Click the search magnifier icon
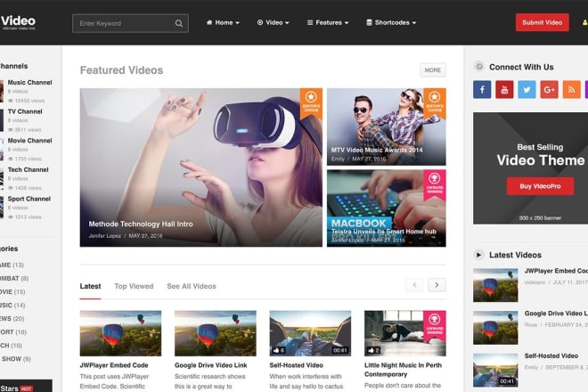 179,23
